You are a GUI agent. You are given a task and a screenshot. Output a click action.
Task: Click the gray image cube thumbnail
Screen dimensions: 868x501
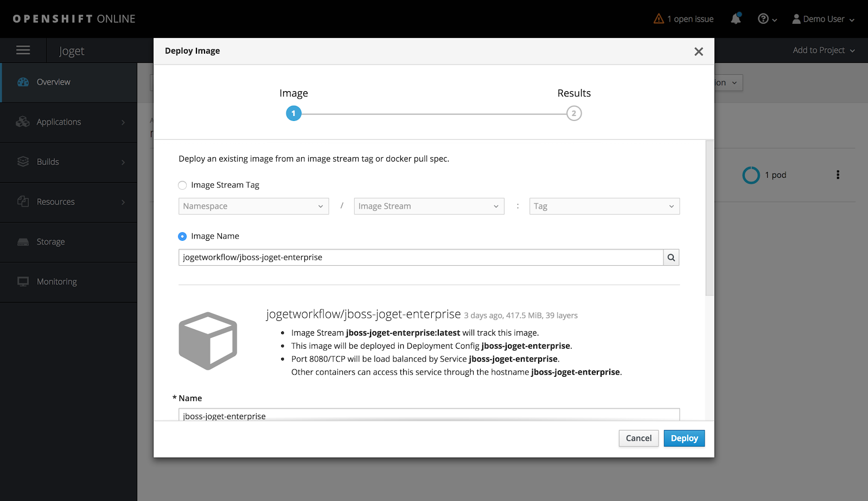coord(208,341)
